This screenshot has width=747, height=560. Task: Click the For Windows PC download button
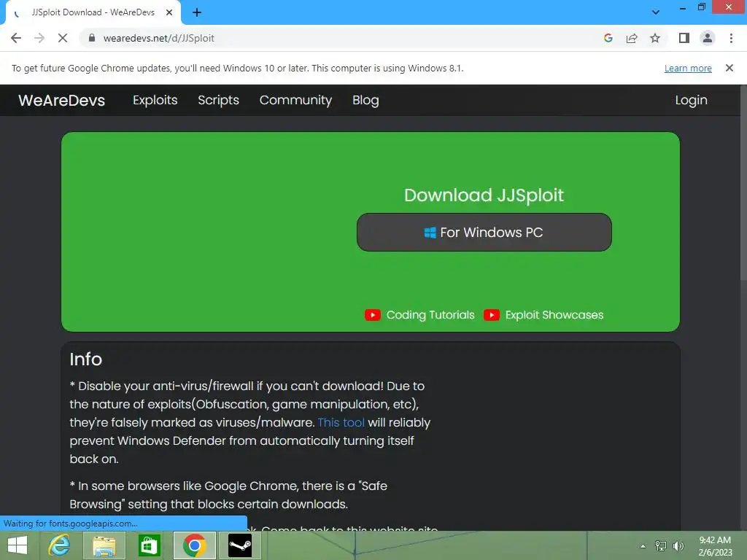[484, 233]
